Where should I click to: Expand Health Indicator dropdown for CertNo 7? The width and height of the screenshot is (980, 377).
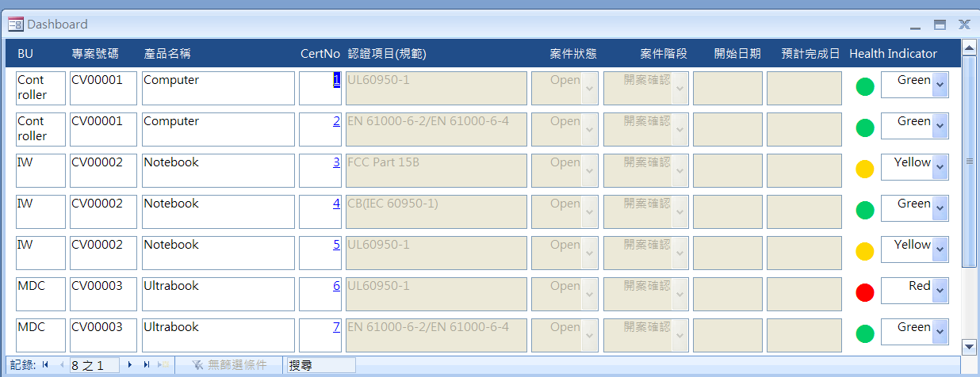point(940,332)
